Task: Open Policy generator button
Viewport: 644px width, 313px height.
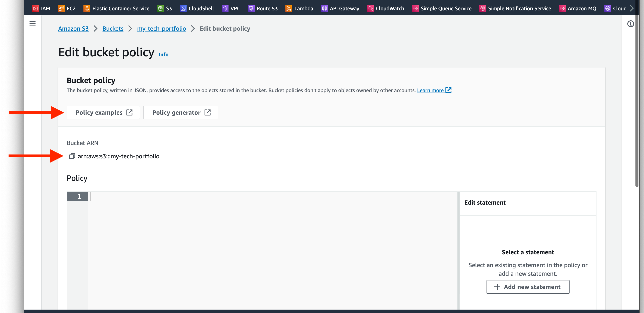Action: [181, 112]
